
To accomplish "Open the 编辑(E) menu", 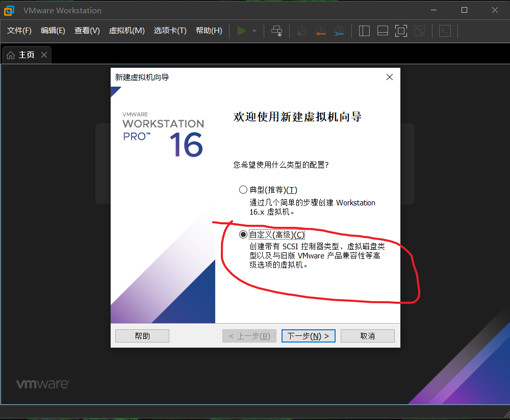I will click(53, 31).
